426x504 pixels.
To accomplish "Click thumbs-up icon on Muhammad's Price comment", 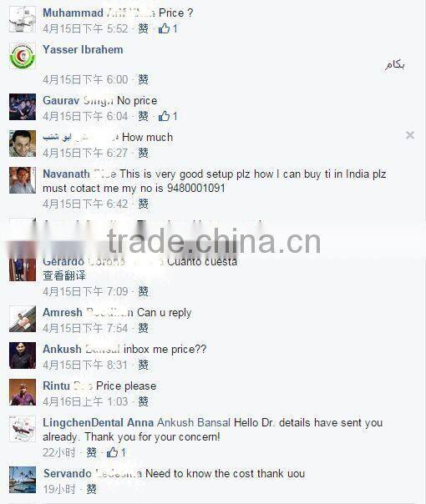I will pos(164,28).
